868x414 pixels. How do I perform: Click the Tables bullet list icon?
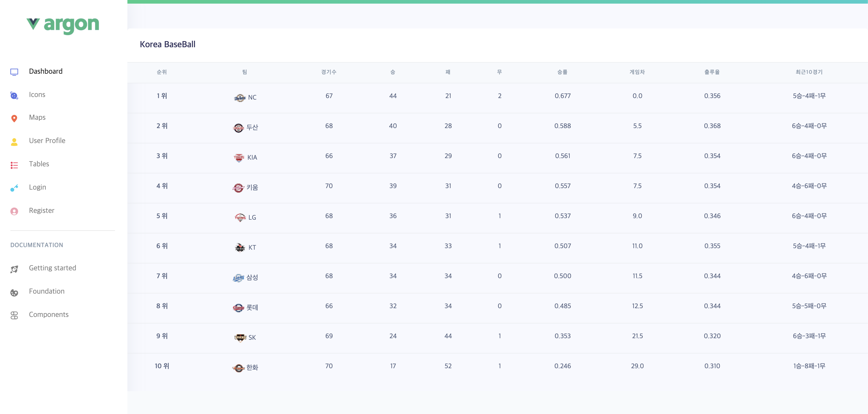(x=14, y=165)
